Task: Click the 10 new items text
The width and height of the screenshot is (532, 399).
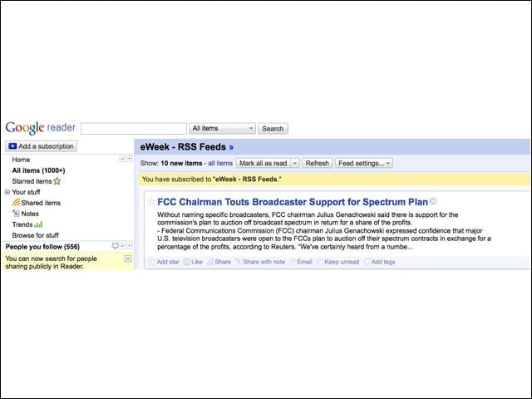Action: click(x=181, y=163)
